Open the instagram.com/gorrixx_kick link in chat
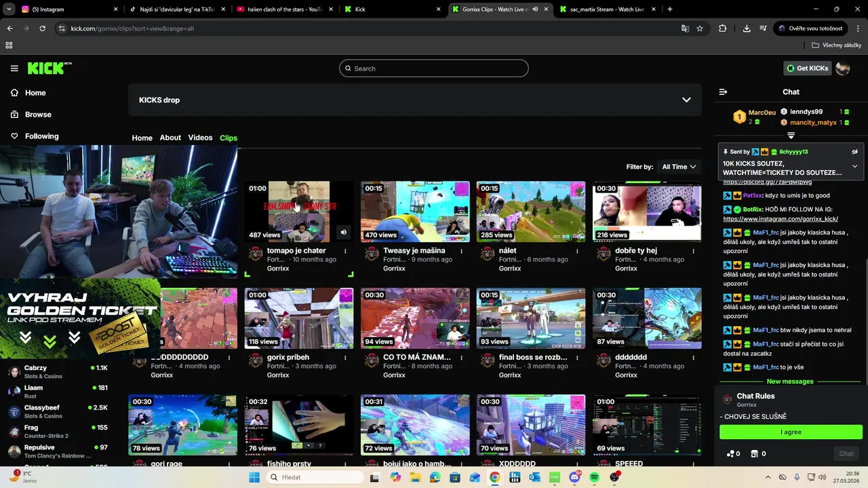This screenshot has width=868, height=488. pyautogui.click(x=781, y=219)
